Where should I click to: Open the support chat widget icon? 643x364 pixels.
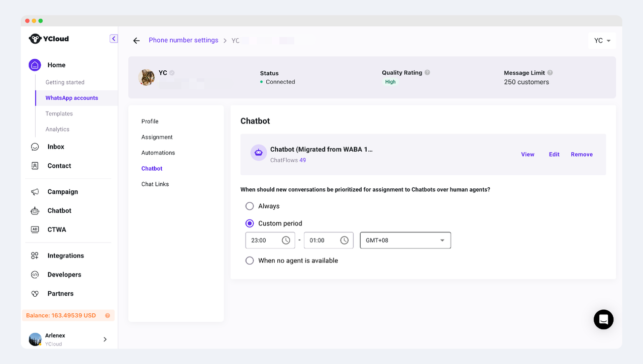[x=603, y=319]
